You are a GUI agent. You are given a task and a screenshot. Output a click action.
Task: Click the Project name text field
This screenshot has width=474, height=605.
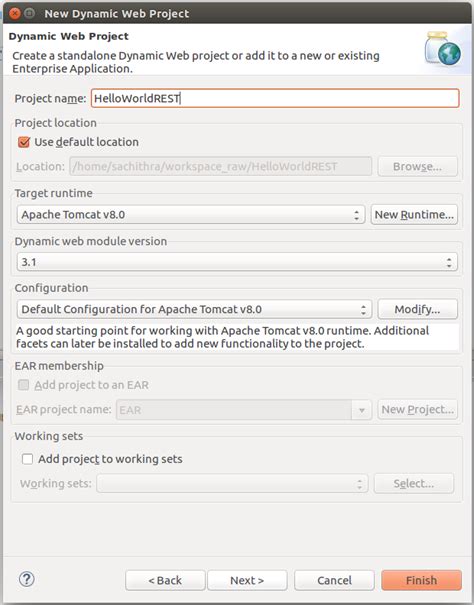[x=275, y=98]
